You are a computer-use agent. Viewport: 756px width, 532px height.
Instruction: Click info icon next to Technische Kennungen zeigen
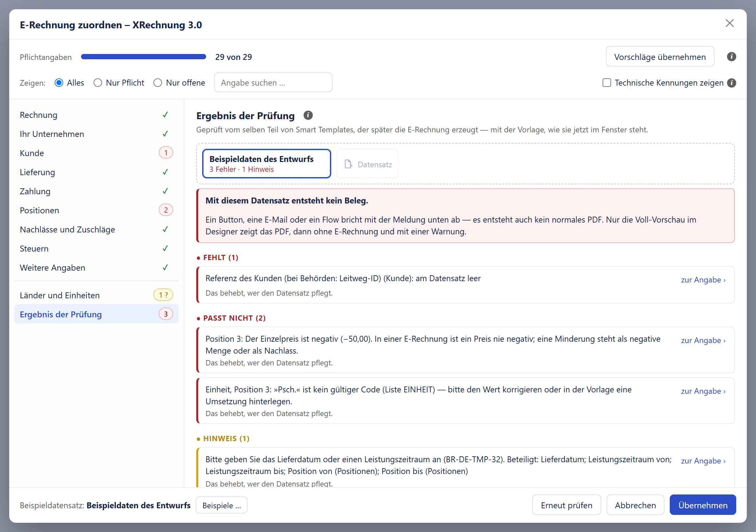click(731, 83)
